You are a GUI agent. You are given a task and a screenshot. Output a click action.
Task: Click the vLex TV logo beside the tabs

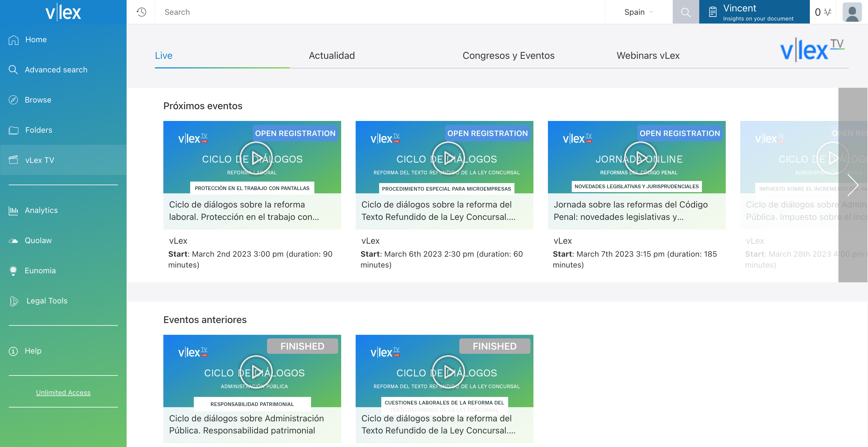813,49
